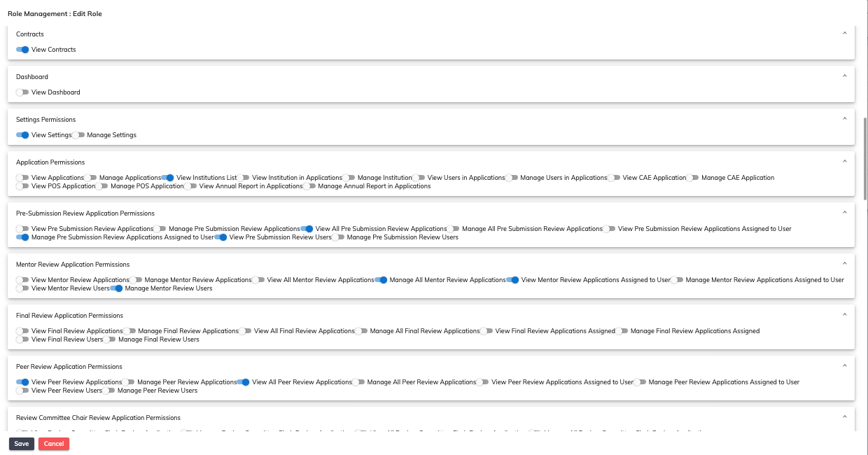Turn off View Mentor Review Applications Assigned to User
Viewport: 868px width, 455px height.
click(512, 280)
